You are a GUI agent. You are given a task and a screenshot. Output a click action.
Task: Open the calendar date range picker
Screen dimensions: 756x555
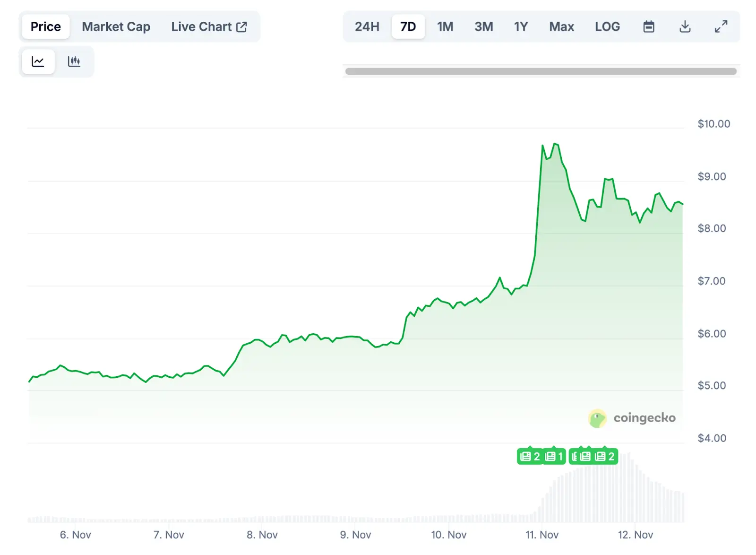649,26
